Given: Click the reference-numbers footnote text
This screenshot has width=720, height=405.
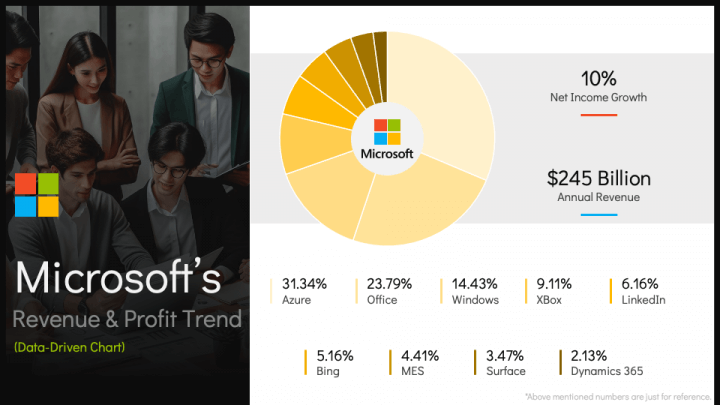Looking at the screenshot, I should 618,397.
